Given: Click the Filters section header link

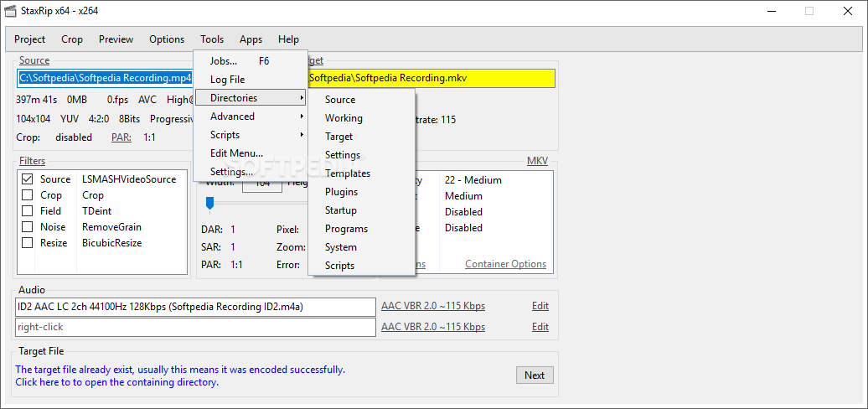Looking at the screenshot, I should pyautogui.click(x=32, y=161).
